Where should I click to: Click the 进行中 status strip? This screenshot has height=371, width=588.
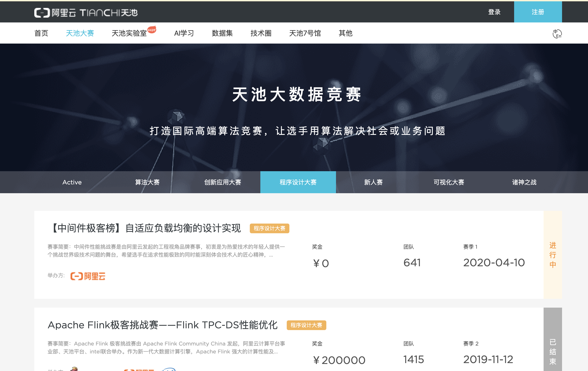[552, 255]
